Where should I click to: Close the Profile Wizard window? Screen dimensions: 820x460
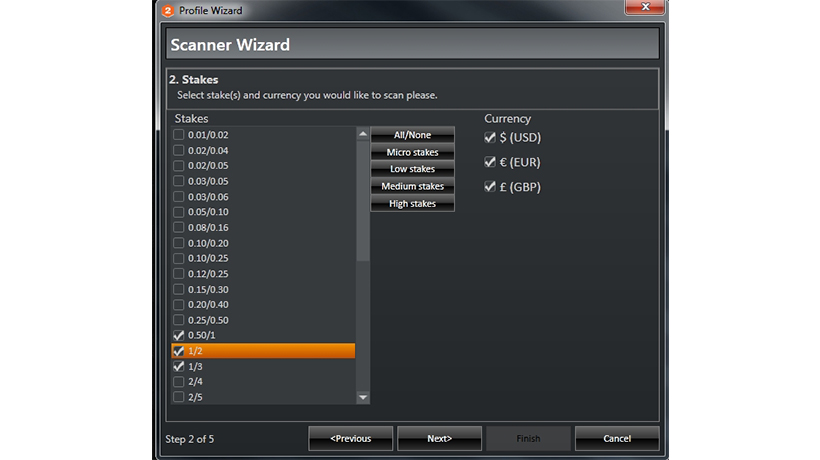click(645, 7)
